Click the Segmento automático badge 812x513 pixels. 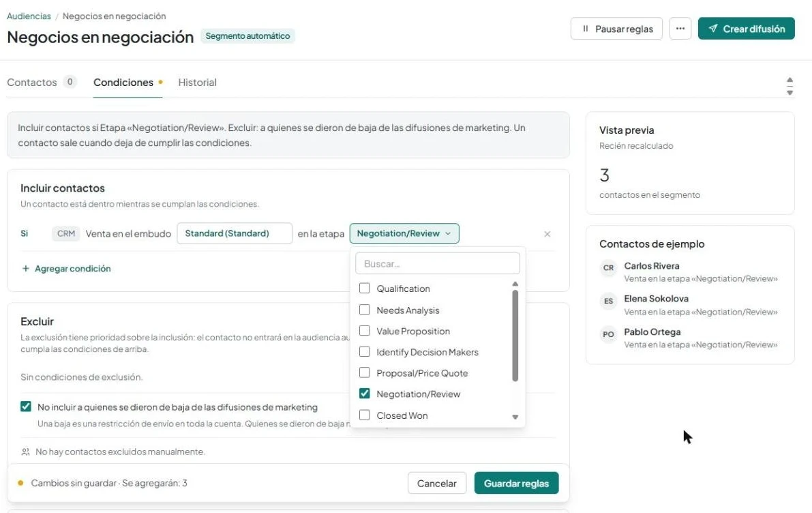pos(247,35)
